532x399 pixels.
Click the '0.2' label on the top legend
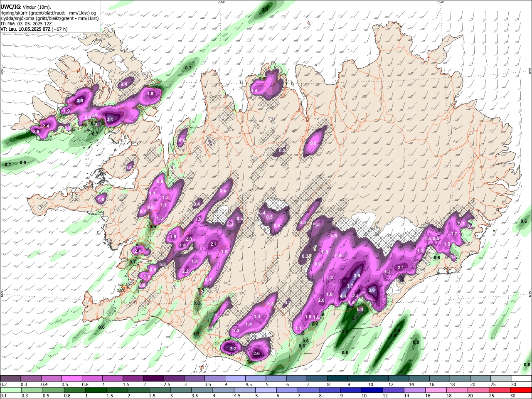tap(3, 384)
